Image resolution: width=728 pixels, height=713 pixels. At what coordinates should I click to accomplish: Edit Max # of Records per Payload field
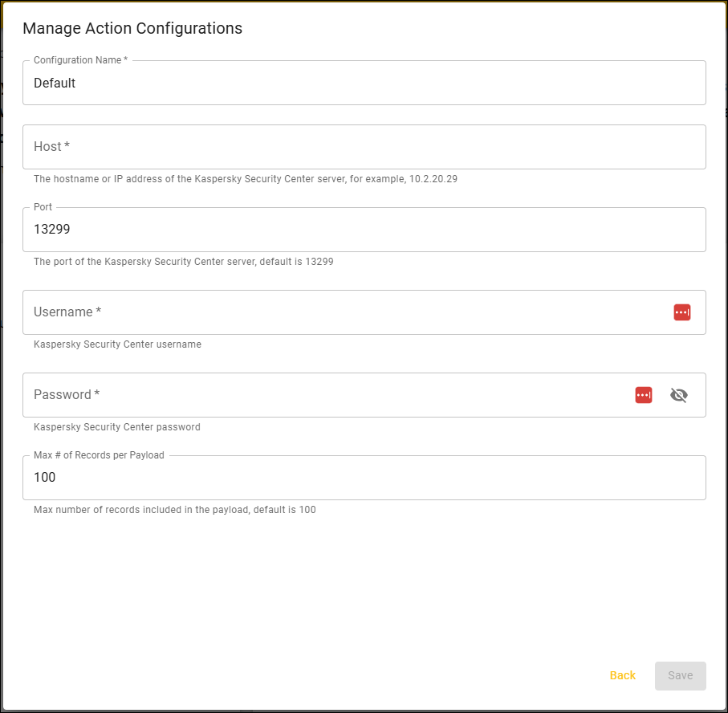pyautogui.click(x=364, y=478)
